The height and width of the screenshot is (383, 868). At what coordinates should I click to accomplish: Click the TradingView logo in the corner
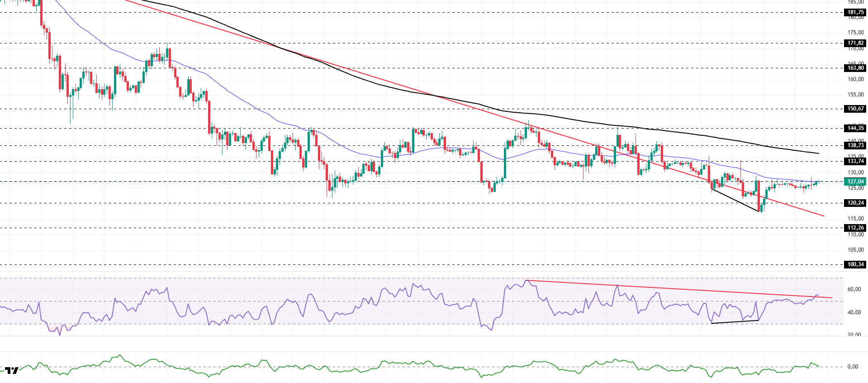(12, 371)
